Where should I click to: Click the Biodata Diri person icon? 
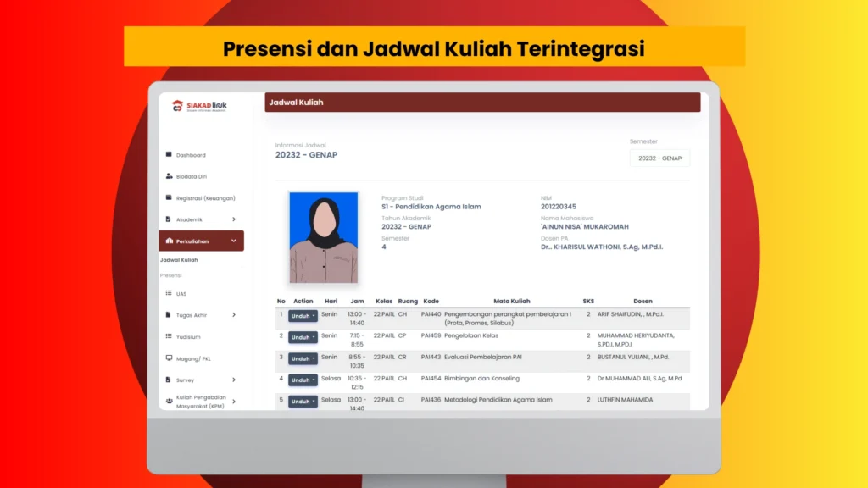(169, 176)
